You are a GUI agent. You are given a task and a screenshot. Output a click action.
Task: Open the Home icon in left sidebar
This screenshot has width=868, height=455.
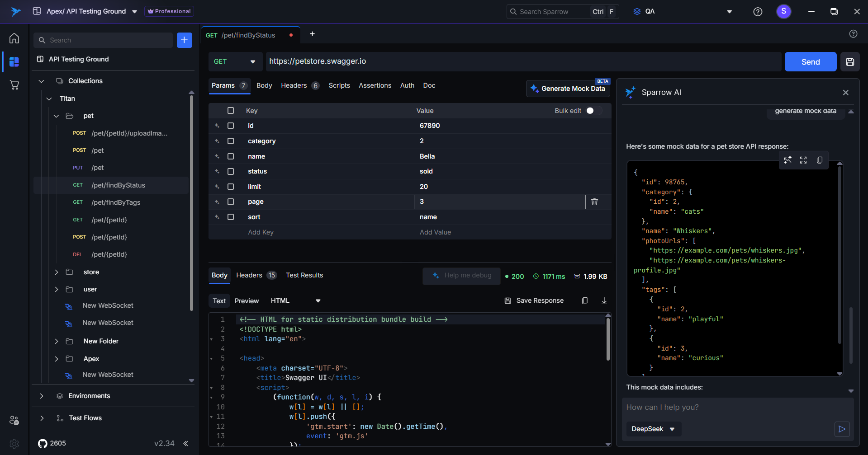14,38
